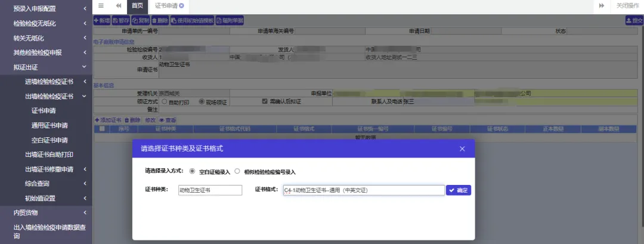
Task: Switch to the 首页 tab
Action: click(138, 6)
